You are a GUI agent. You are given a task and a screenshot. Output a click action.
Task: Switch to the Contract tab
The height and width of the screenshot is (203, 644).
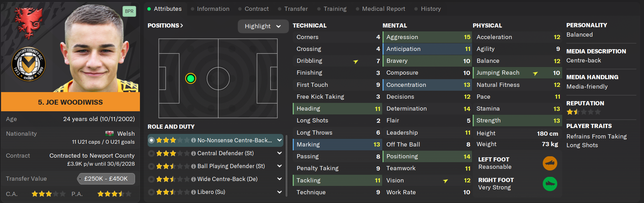click(256, 9)
